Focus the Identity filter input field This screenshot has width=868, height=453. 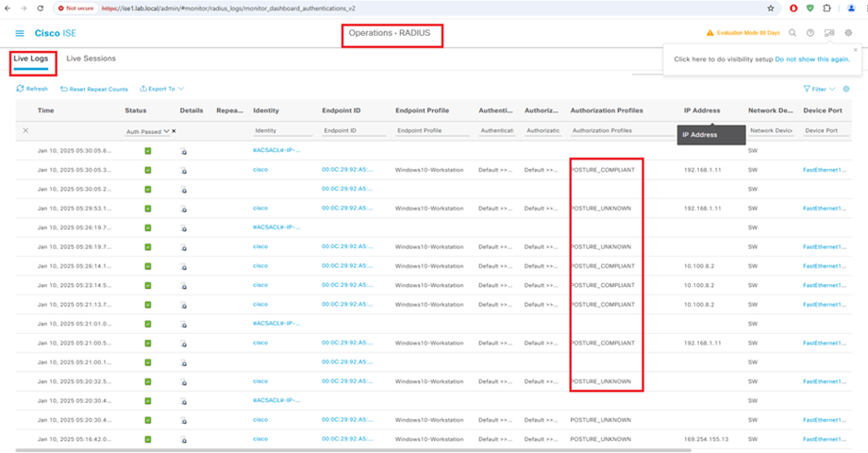click(x=281, y=130)
